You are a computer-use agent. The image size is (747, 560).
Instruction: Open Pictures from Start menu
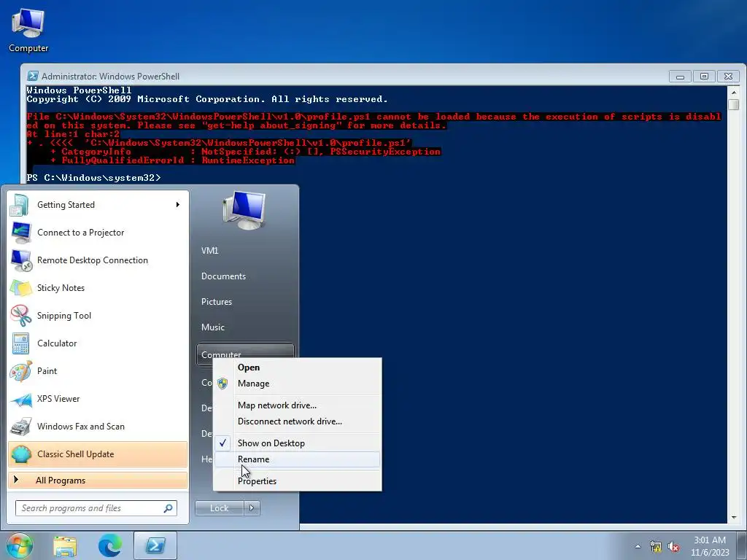pyautogui.click(x=216, y=302)
